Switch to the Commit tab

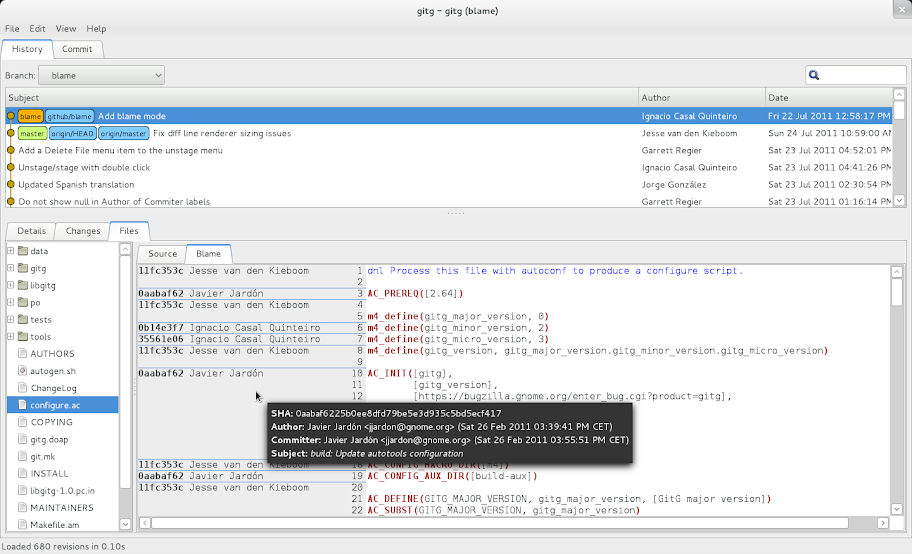click(x=77, y=49)
